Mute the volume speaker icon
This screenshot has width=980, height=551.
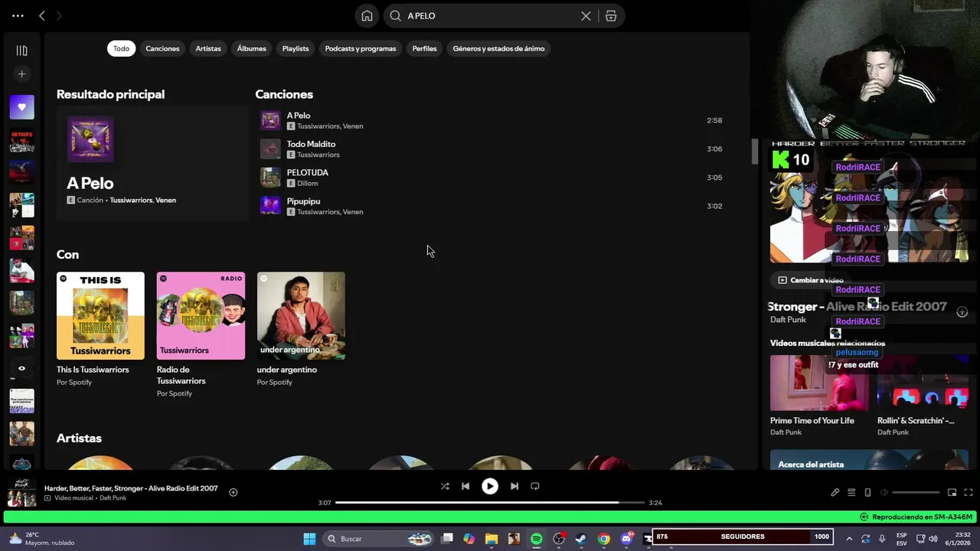884,492
